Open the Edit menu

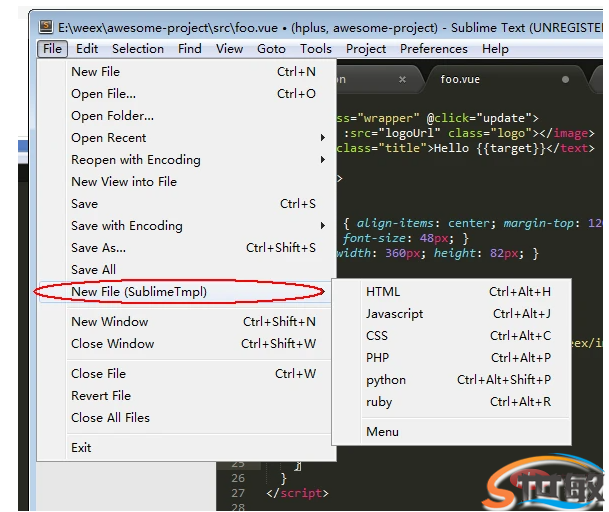coord(87,49)
